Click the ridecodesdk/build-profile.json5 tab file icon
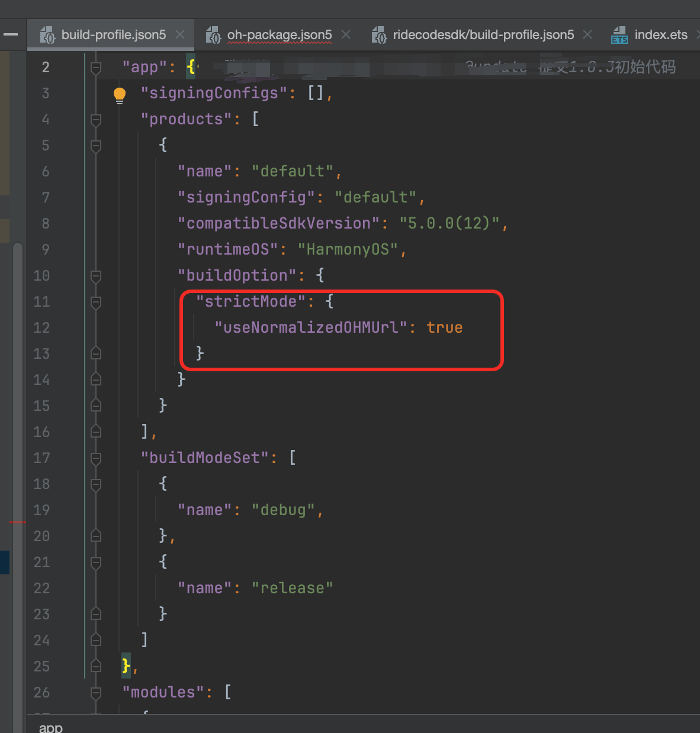 coord(379,35)
